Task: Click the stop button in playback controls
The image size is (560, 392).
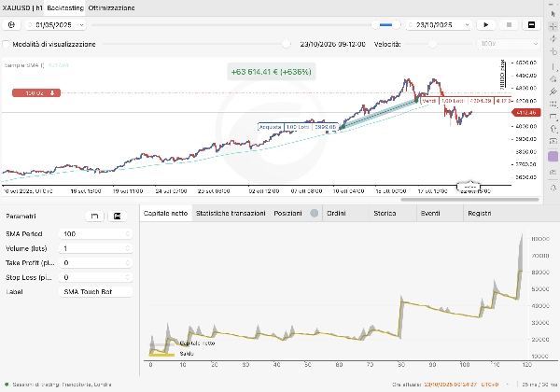Action: (510, 24)
